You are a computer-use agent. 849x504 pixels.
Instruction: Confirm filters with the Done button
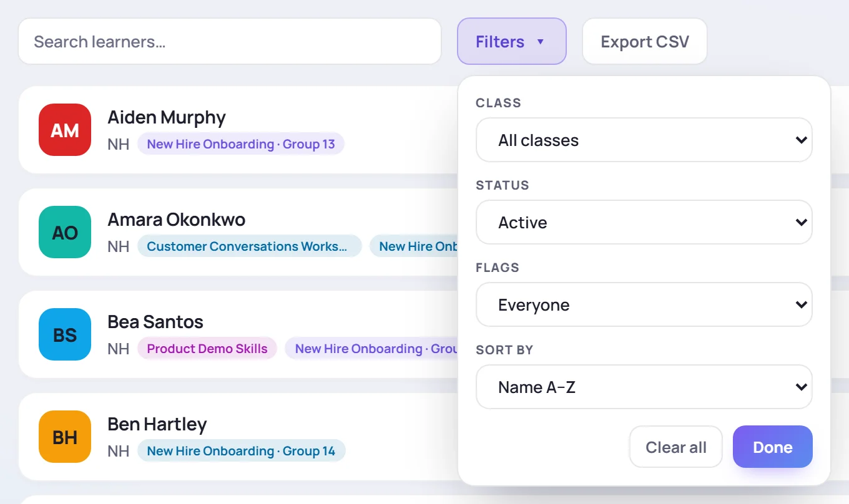(773, 447)
